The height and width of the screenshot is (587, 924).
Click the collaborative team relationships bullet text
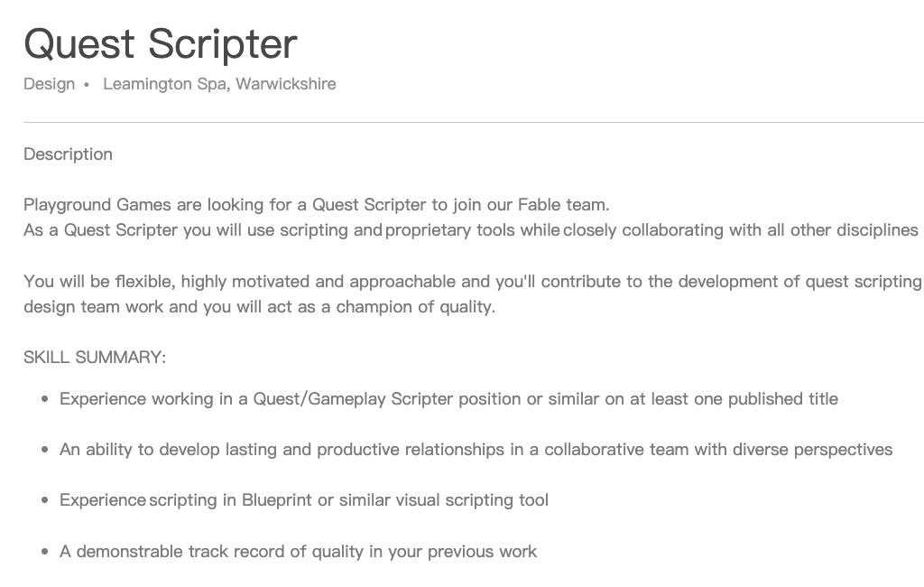[476, 450]
